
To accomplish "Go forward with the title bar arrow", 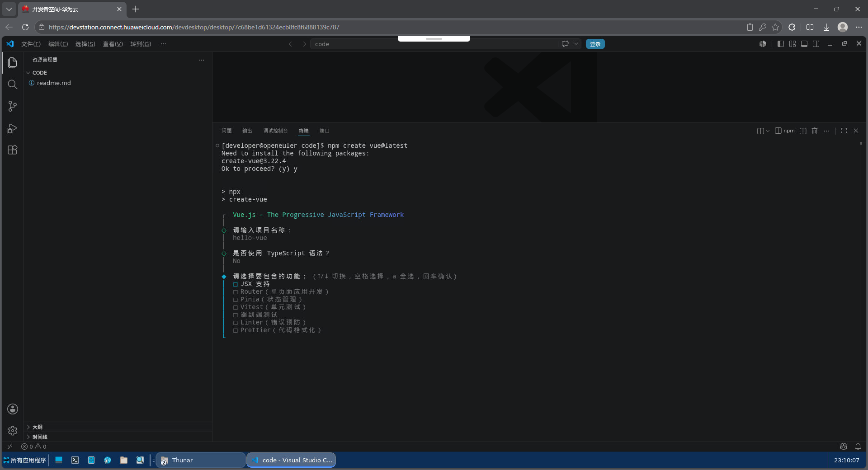I will (303, 44).
